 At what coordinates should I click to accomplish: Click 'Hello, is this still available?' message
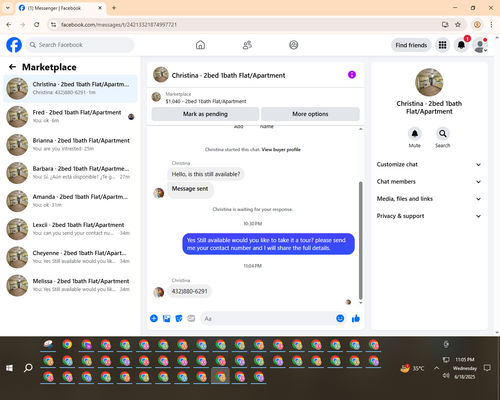coord(206,174)
